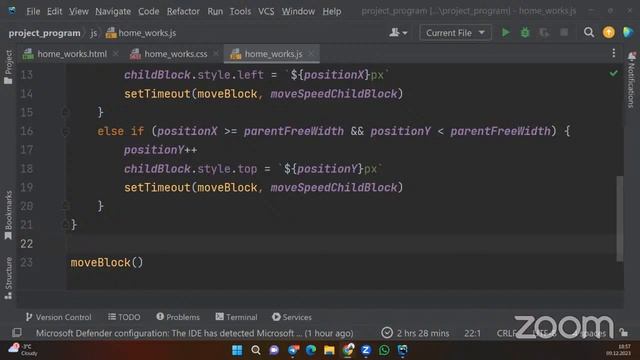This screenshot has width=640, height=360.
Task: Click home_works.js in the breadcrumb bar
Action: coord(141,33)
